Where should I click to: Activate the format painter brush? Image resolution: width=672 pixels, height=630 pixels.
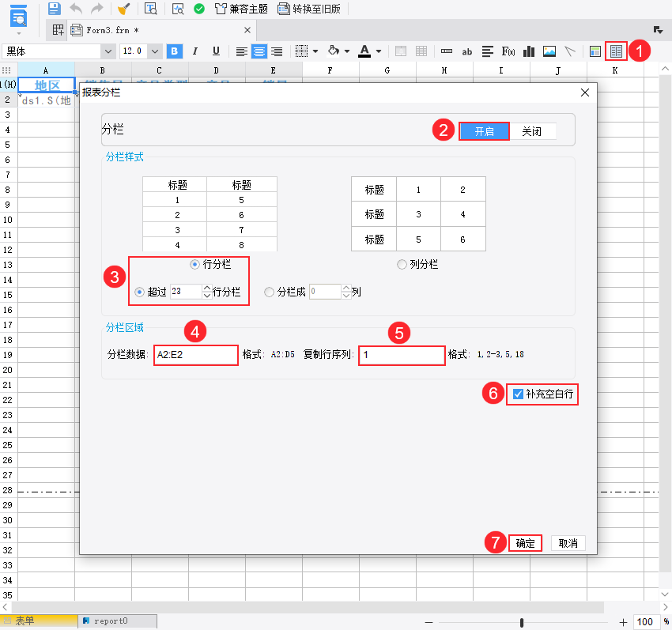coord(124,9)
